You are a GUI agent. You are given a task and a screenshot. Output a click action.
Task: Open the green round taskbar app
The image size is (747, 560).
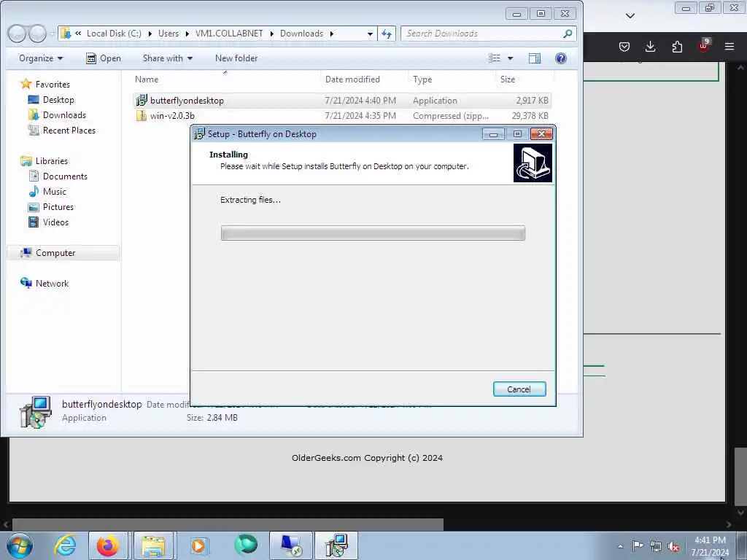(x=246, y=545)
